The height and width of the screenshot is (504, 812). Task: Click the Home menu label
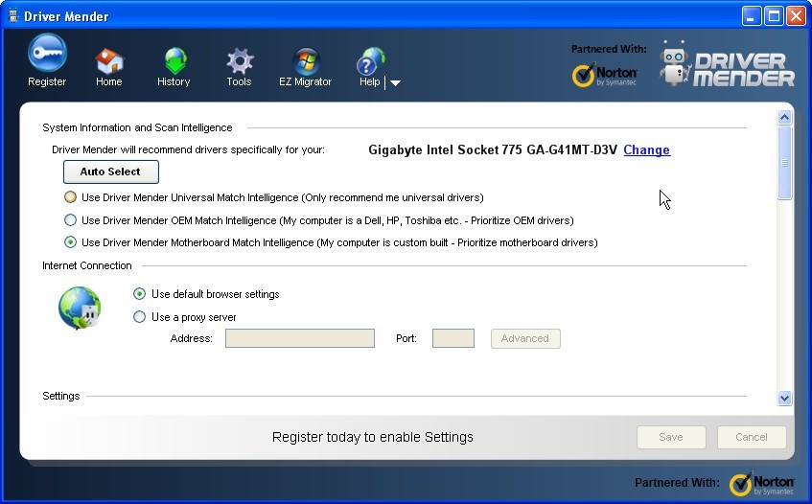108,81
